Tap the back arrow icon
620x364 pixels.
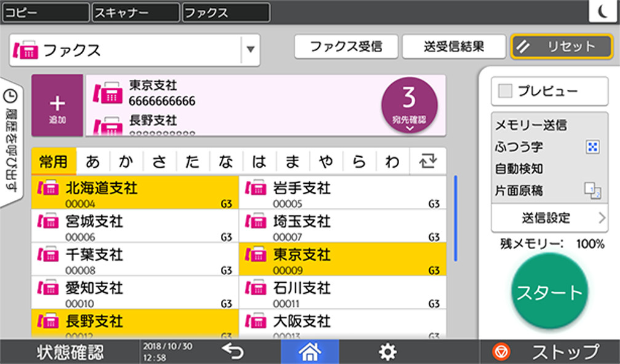pos(232,352)
